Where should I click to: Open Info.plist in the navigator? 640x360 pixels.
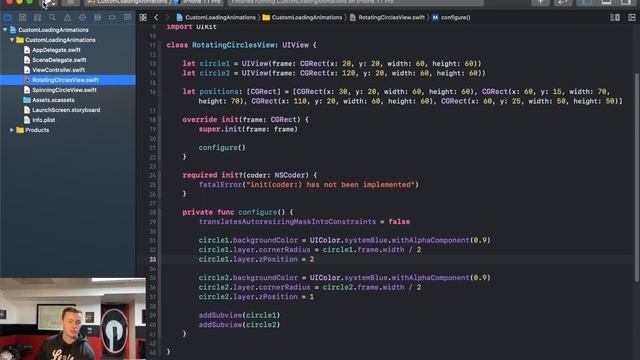click(44, 120)
